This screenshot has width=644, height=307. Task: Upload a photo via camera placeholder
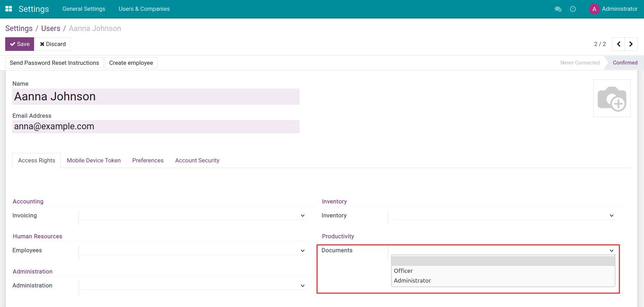point(612,98)
